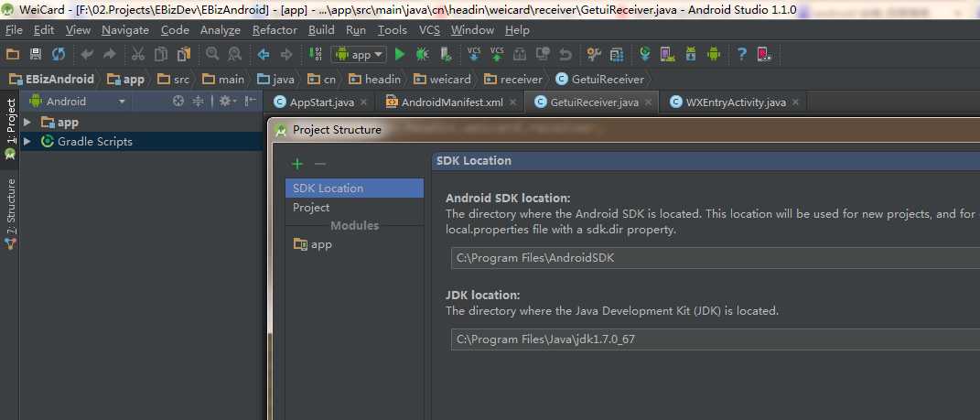980x420 pixels.
Task: Click the Synchronize refresh icon
Action: point(59,55)
